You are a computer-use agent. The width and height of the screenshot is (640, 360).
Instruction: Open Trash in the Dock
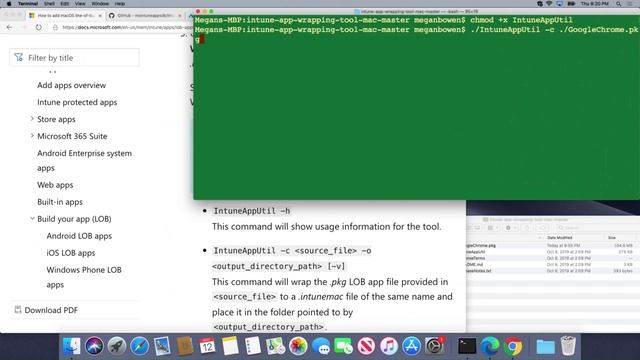568,346
